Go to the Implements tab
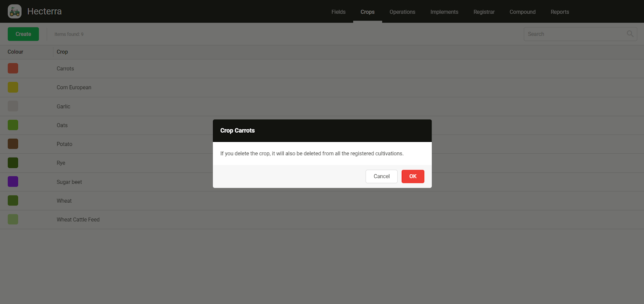This screenshot has height=304, width=644. click(444, 12)
